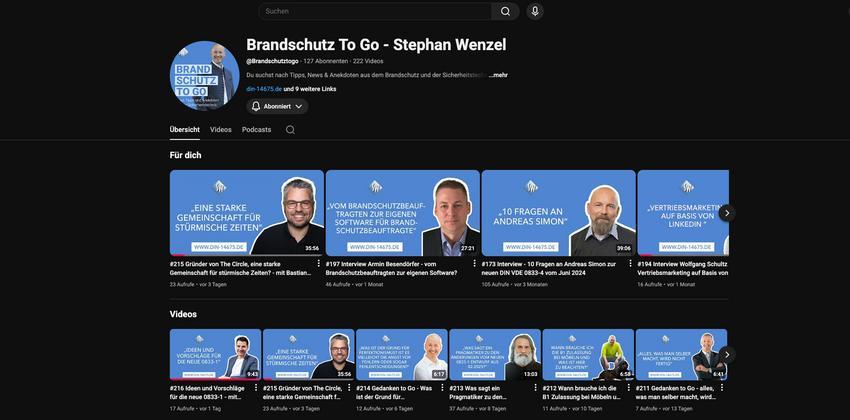Play thumbnail 'Vom Brandschutzbeauftragten zur eigenen Software'
The width and height of the screenshot is (850, 420).
(403, 212)
